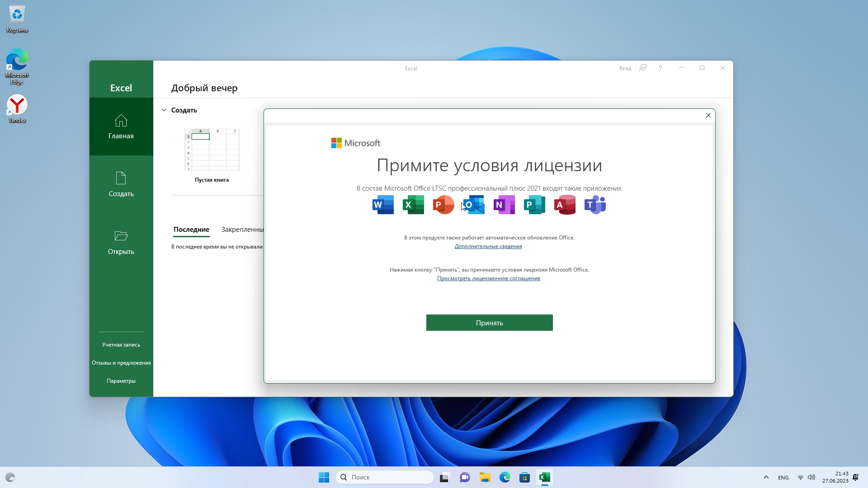Open the Дополнительные сведения link

pyautogui.click(x=488, y=246)
